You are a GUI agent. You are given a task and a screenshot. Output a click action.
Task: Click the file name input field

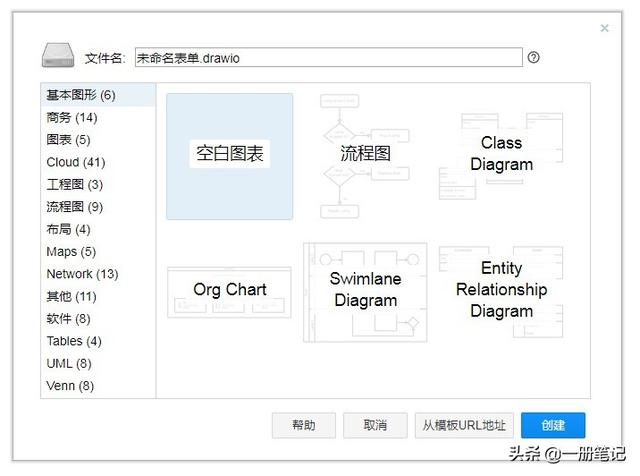pos(328,57)
